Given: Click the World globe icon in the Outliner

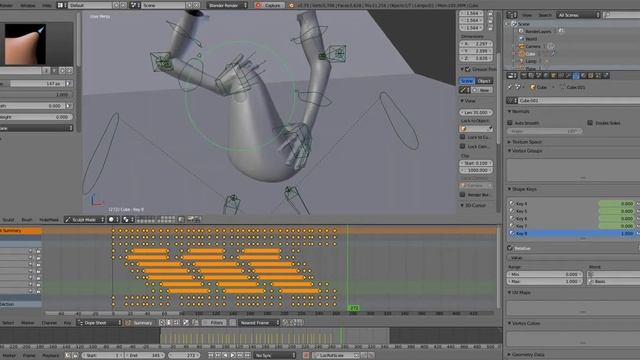Looking at the screenshot, I should click(x=521, y=39).
